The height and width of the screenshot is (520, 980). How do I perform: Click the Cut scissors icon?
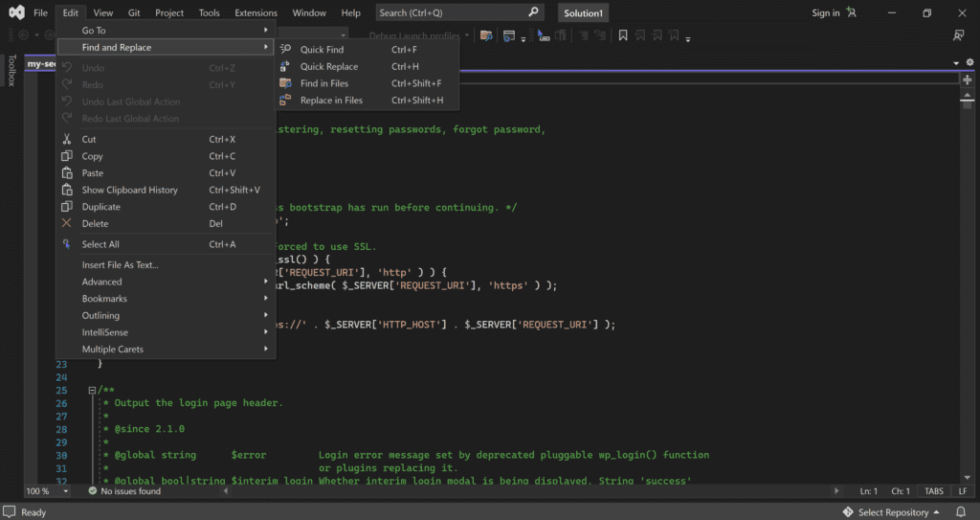point(67,139)
